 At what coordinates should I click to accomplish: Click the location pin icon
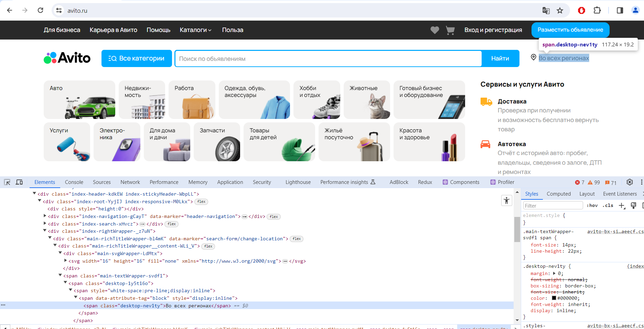pos(533,57)
